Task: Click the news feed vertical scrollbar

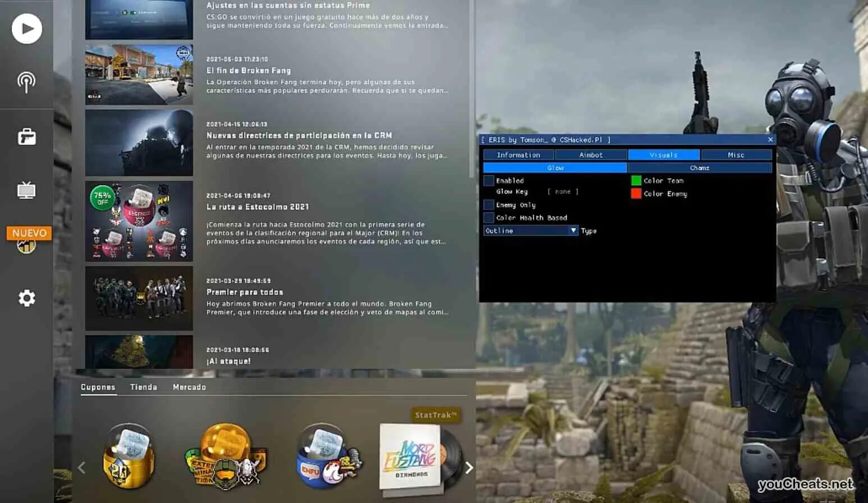Action: pos(472,90)
